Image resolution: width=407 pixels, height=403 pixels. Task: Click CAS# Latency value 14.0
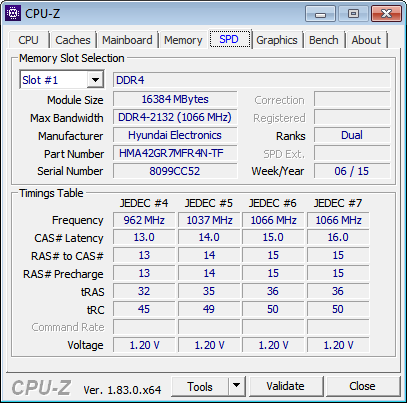pyautogui.click(x=209, y=237)
